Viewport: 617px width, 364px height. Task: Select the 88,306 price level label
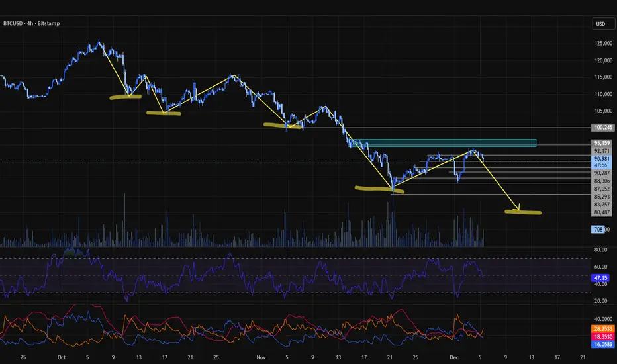pos(602,181)
